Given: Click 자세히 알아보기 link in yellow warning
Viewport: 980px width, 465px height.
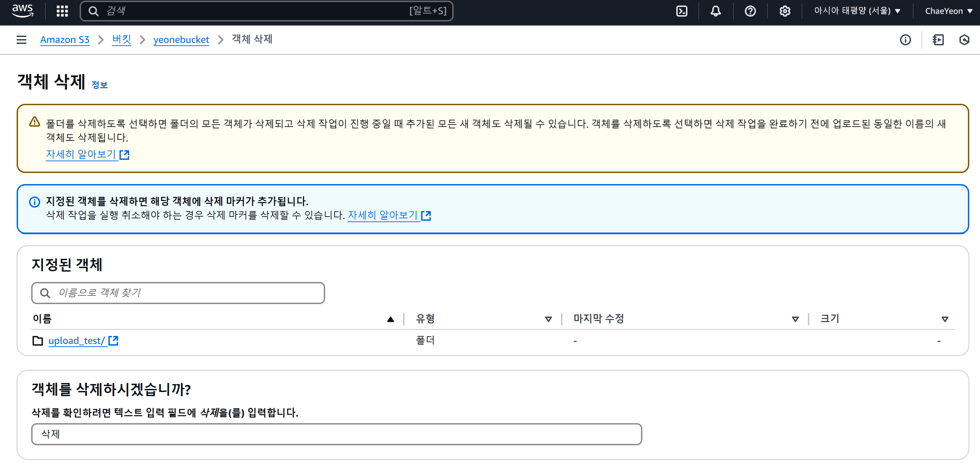Looking at the screenshot, I should pos(81,154).
